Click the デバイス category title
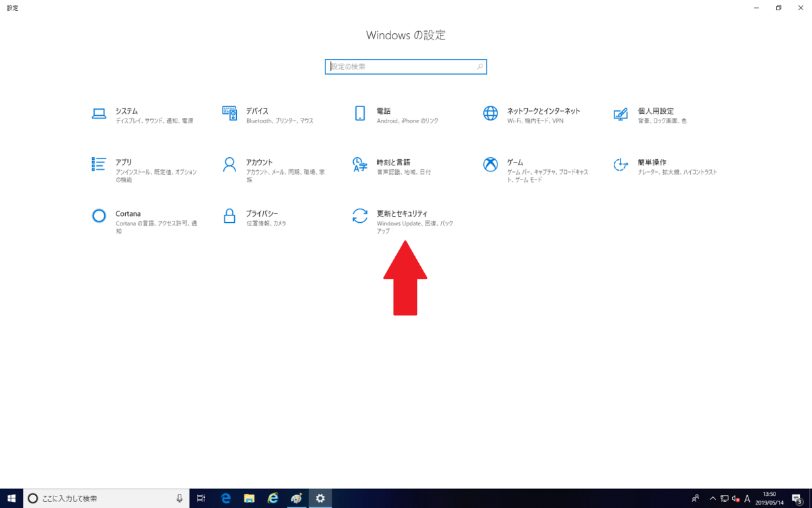 [257, 111]
